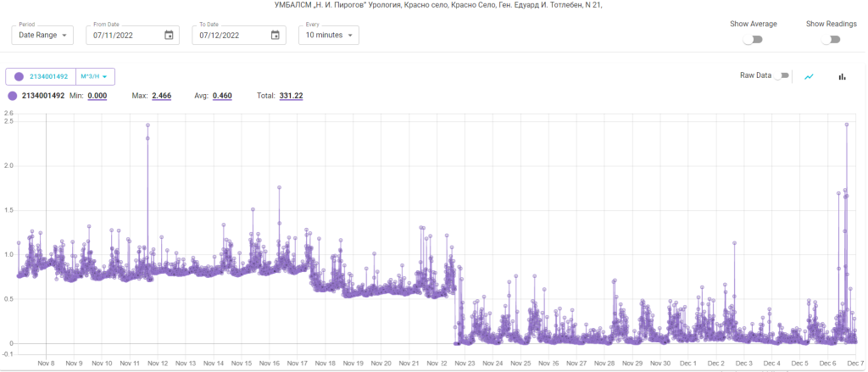Image resolution: width=868 pixels, height=372 pixels.
Task: Switch to bar chart view
Action: coord(842,76)
